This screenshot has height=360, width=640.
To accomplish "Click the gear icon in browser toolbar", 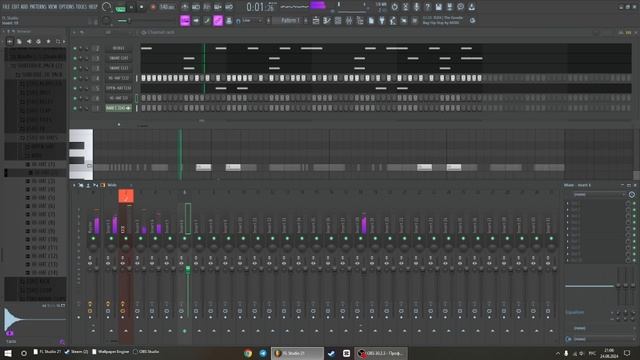I will tap(38, 42).
